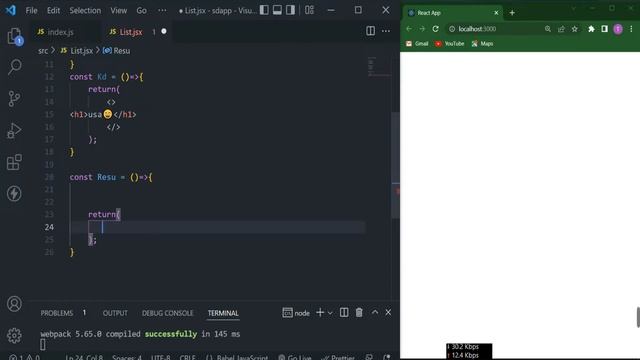Open the Edit menu
640x360 pixels.
[x=53, y=11]
